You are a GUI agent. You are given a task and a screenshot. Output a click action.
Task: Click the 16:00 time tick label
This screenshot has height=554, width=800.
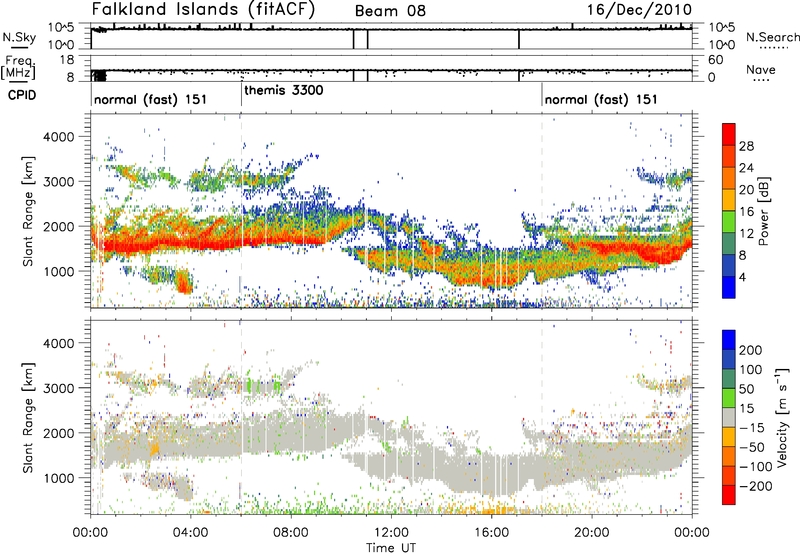click(x=491, y=533)
